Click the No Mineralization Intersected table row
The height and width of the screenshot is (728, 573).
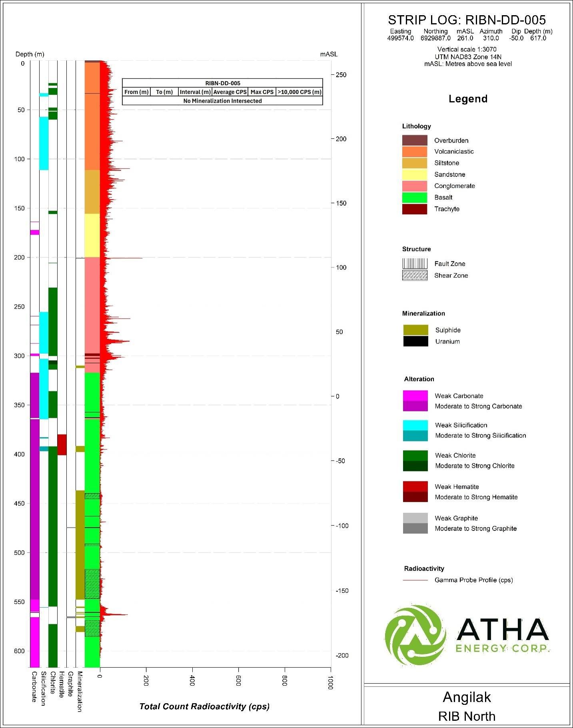tap(222, 101)
